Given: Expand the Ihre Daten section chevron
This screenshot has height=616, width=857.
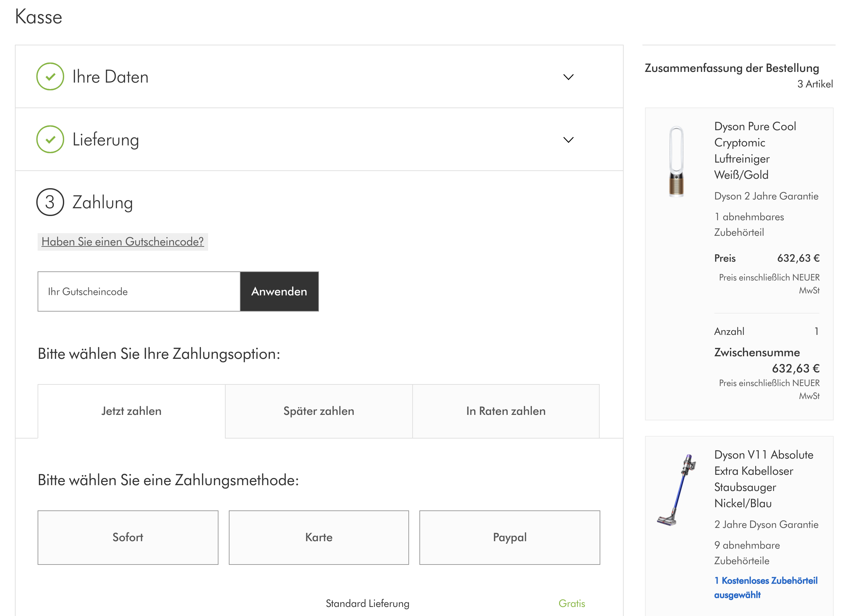Looking at the screenshot, I should point(568,77).
